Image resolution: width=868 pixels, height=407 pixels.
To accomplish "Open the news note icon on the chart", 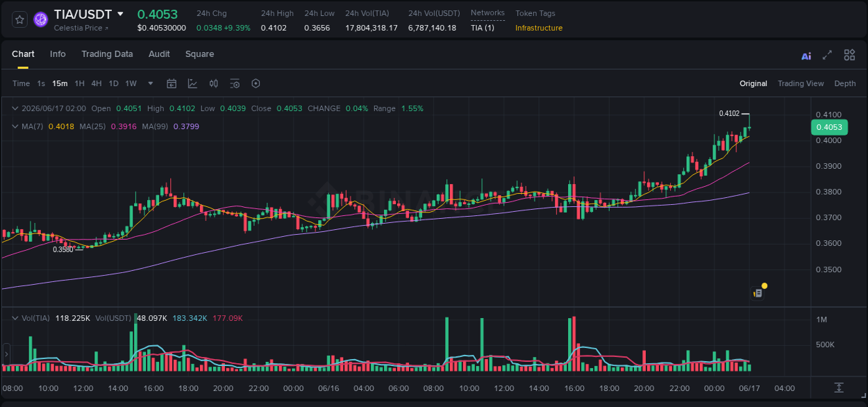I will pyautogui.click(x=758, y=294).
